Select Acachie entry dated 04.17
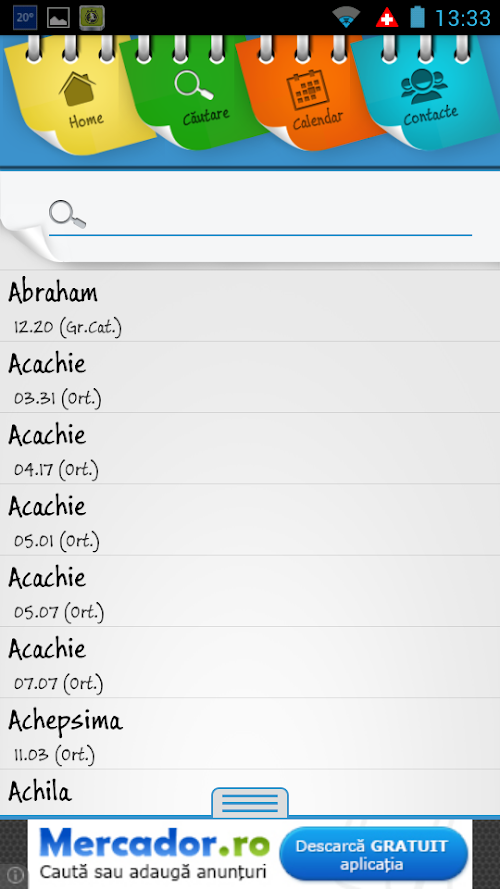Screen dimensions: 500x889 pyautogui.click(x=250, y=448)
